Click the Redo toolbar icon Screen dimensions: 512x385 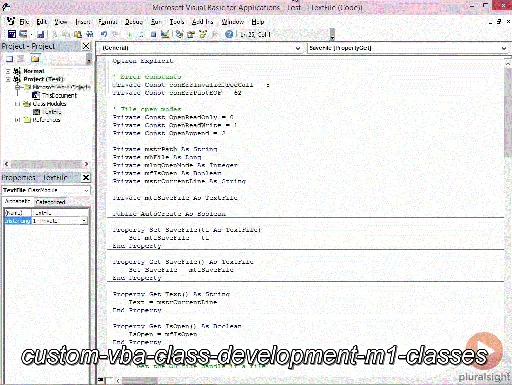pos(116,34)
